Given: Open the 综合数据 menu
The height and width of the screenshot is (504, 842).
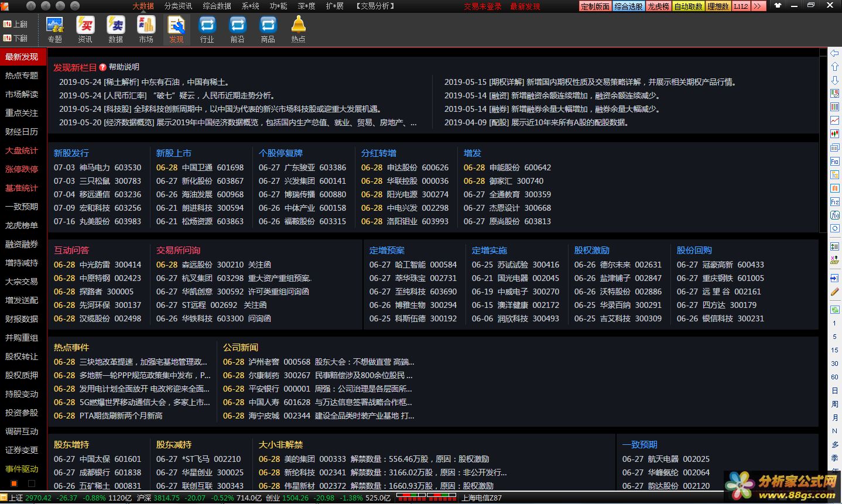Looking at the screenshot, I should tap(217, 6).
